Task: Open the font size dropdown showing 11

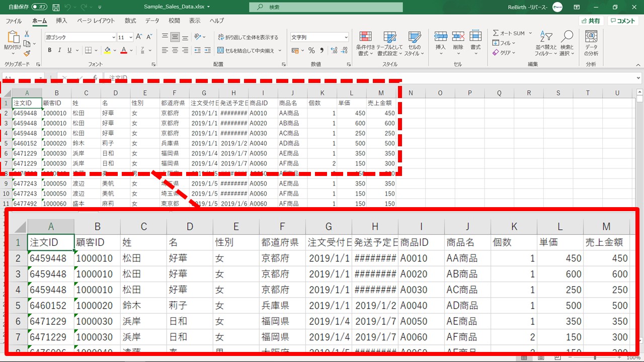Action: (x=131, y=37)
